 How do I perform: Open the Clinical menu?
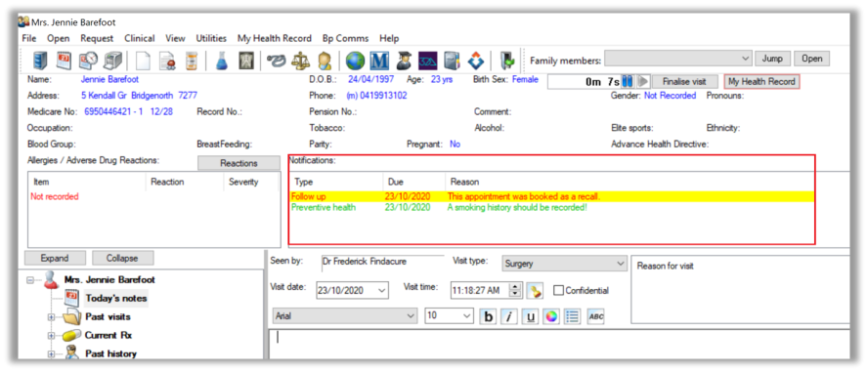[140, 38]
